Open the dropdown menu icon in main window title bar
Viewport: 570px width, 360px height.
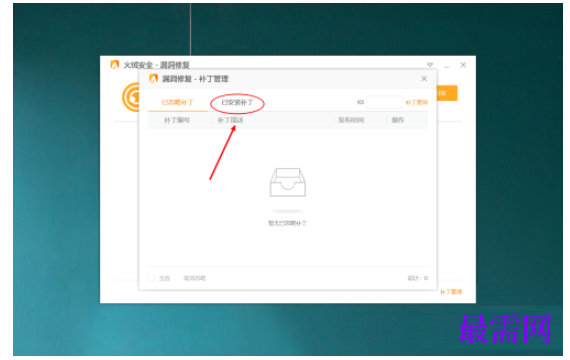(430, 65)
